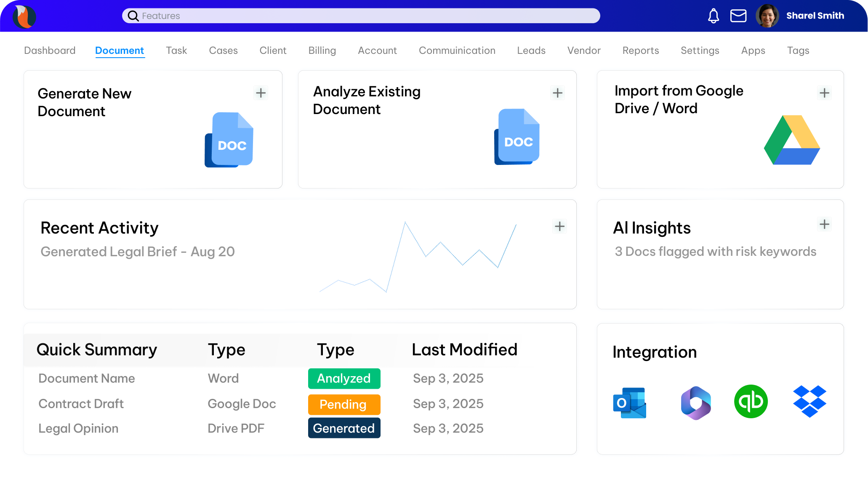Focus the Features search field
868x478 pixels.
pos(361,16)
